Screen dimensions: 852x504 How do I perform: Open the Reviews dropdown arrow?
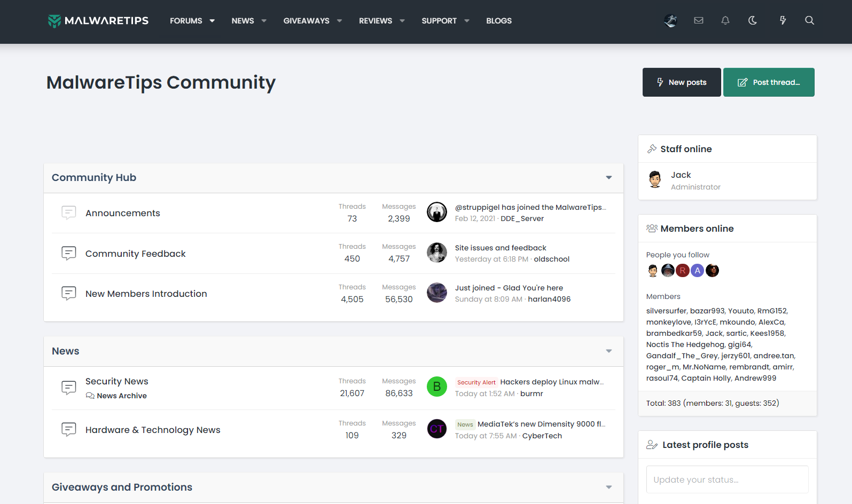[x=402, y=21]
